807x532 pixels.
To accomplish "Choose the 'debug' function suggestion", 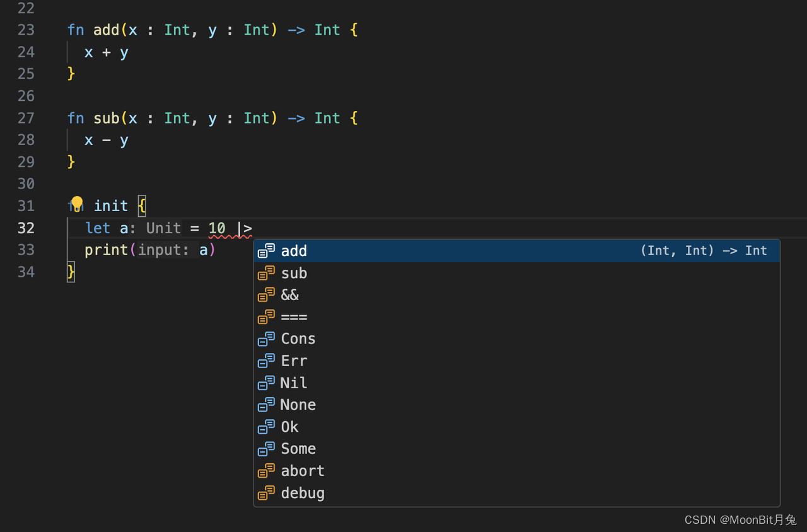I will click(x=516, y=494).
